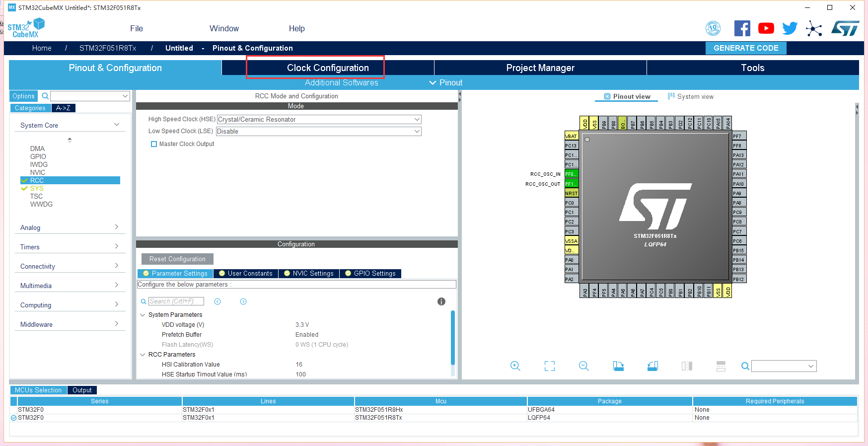
Task: Open the ST Facebook page icon
Action: tap(742, 28)
